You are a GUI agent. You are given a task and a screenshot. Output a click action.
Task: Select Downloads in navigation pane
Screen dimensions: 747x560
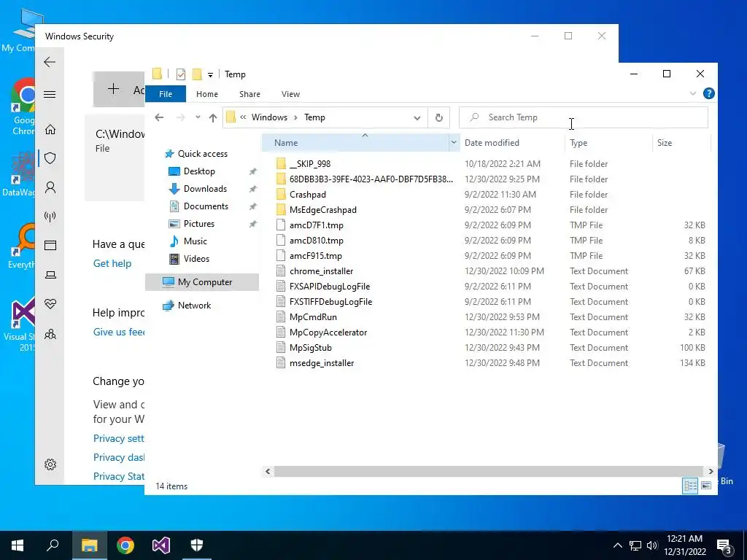point(205,189)
